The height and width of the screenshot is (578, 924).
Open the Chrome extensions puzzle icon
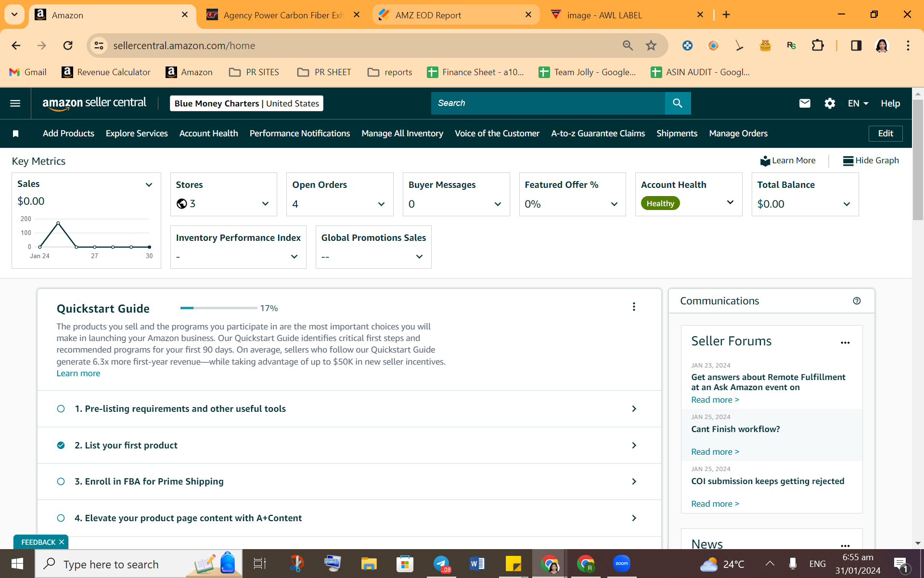point(818,45)
